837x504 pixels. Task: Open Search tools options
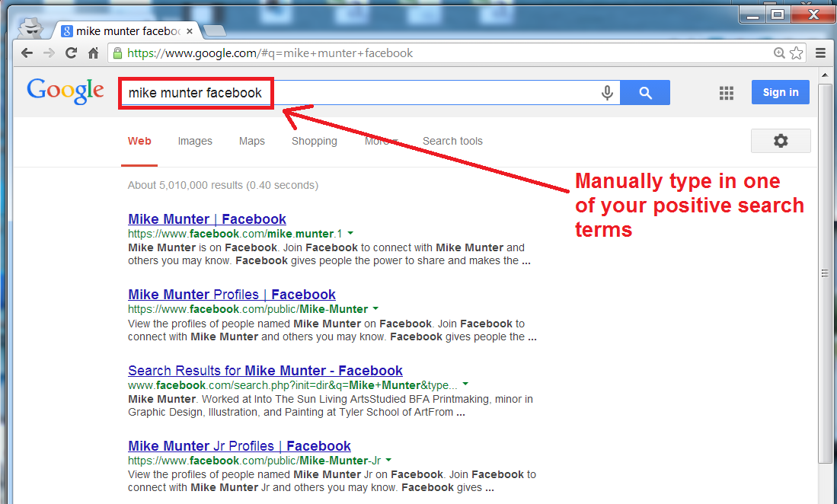452,141
